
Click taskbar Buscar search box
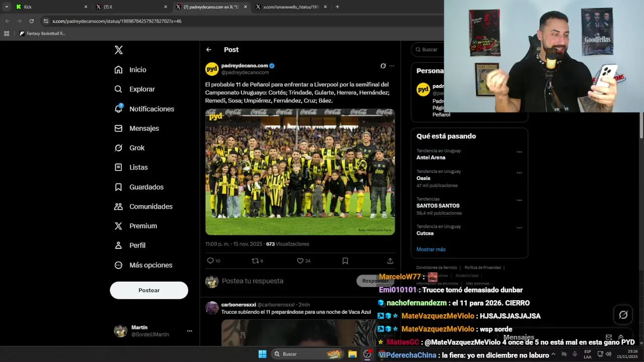[x=307, y=354]
